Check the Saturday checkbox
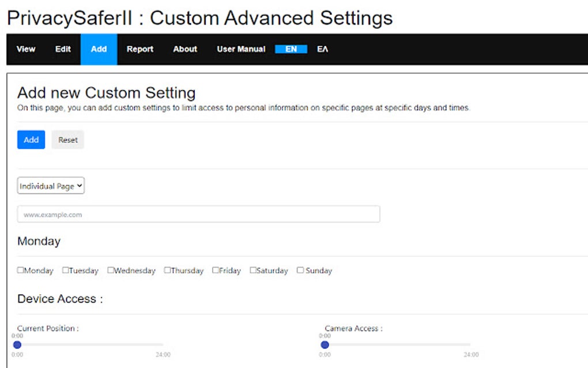Viewport: 588px width, 368px height. pos(253,270)
